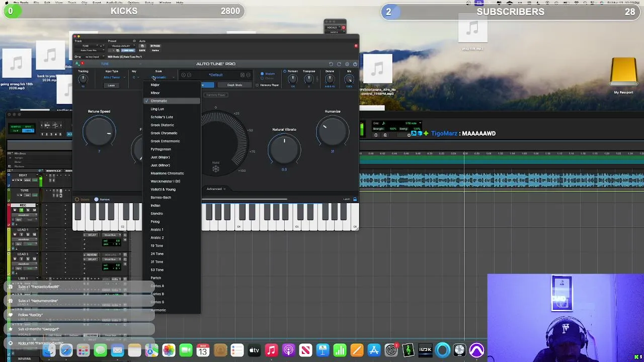Open the green treble clef Dock app
644x362 pixels.
(408, 350)
